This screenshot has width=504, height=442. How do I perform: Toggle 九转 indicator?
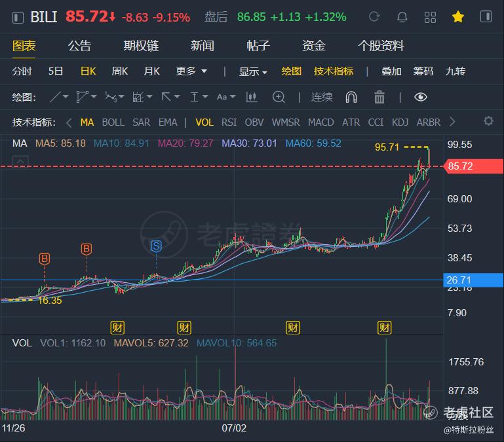(455, 71)
